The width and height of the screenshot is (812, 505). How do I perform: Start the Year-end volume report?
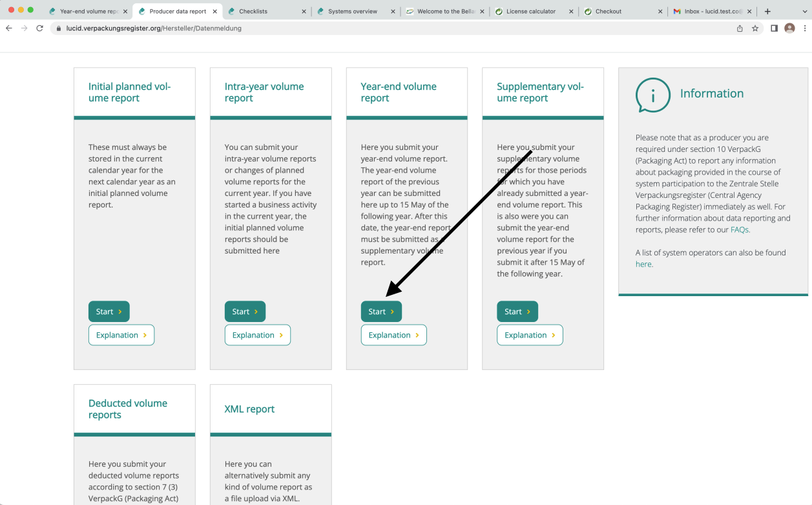tap(381, 312)
